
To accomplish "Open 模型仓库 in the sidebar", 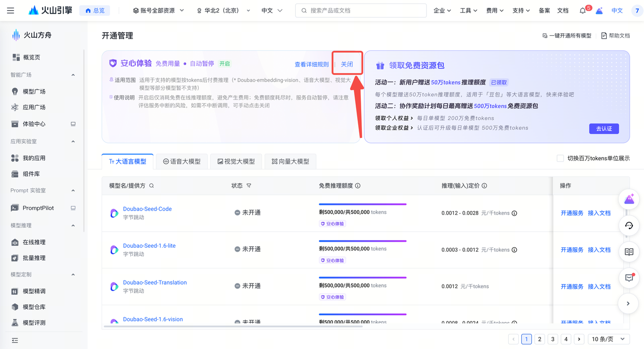I will tap(34, 307).
